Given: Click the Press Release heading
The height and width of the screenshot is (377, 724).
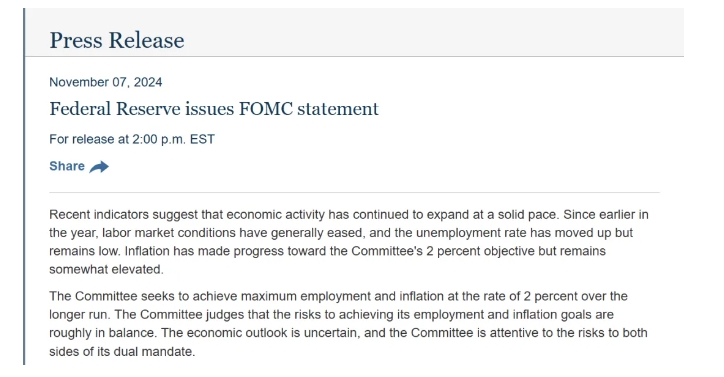Looking at the screenshot, I should pos(117,40).
